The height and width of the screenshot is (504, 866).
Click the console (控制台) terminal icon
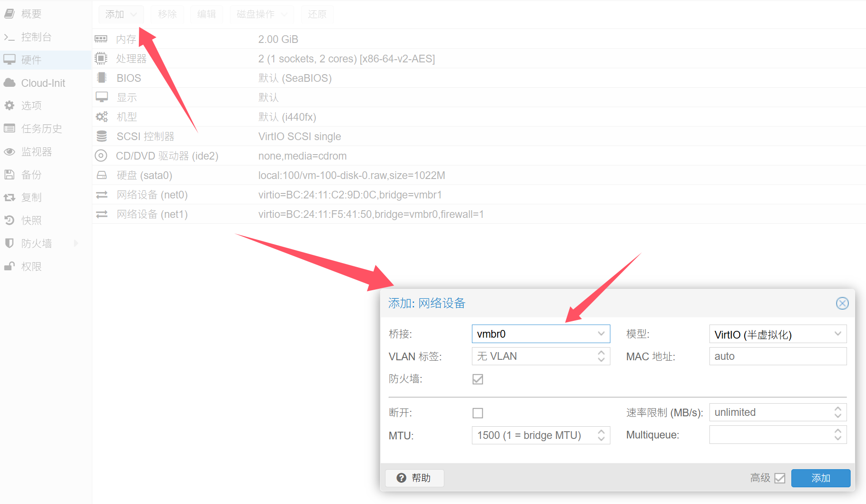pos(10,37)
